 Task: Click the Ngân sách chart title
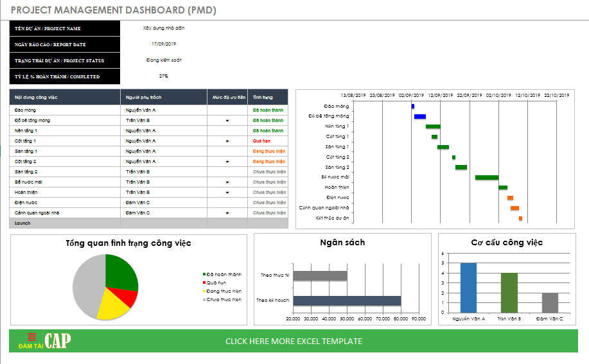click(342, 243)
